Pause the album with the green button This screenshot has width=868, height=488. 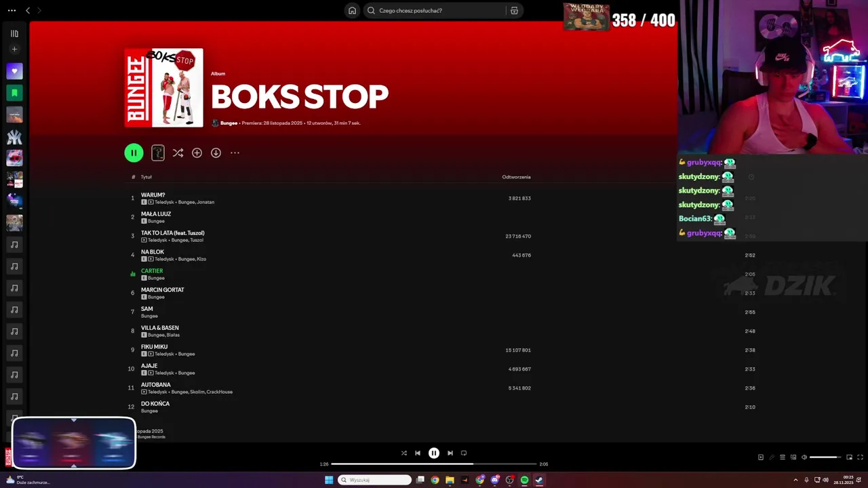point(134,153)
